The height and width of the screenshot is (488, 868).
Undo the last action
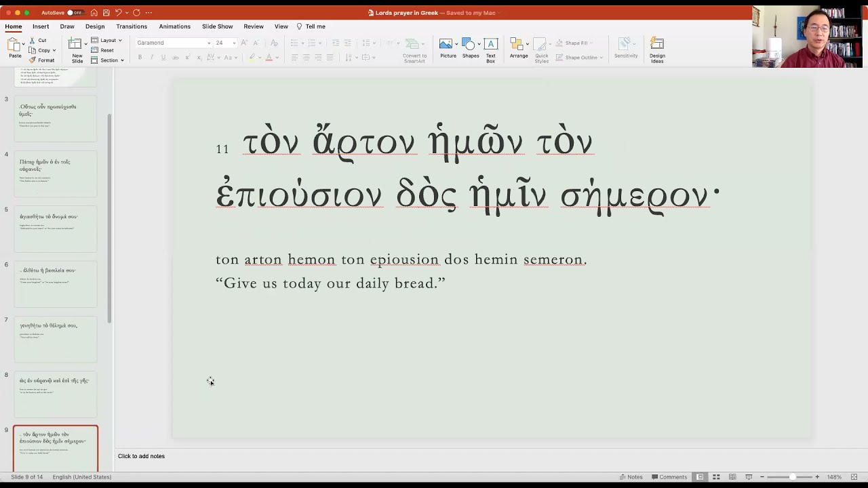coord(118,12)
